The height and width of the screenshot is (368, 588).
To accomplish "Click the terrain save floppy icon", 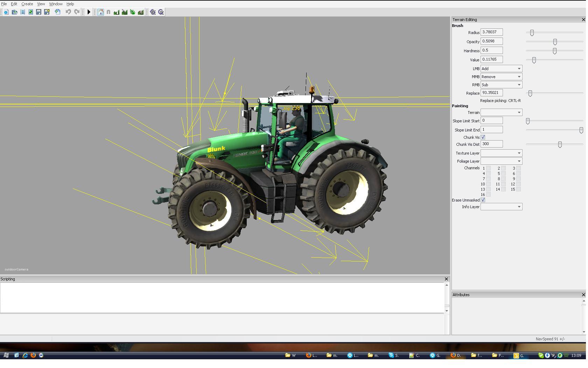I will coord(141,12).
